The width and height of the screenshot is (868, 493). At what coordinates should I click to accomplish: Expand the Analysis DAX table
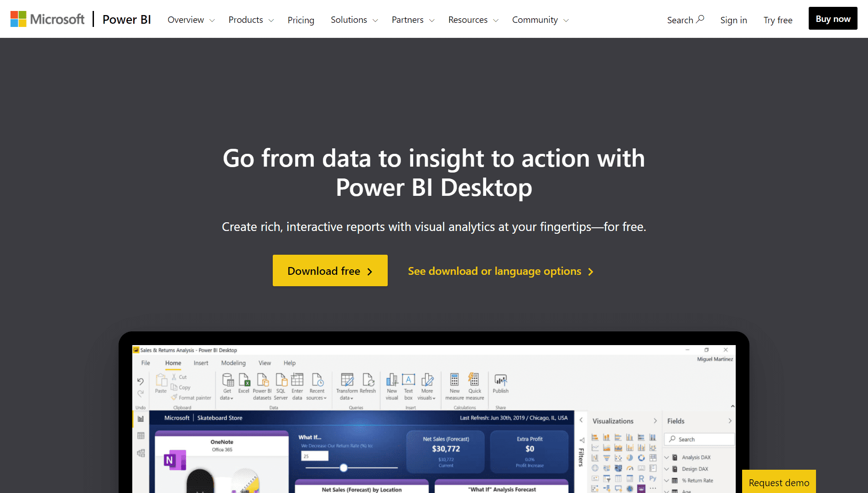666,457
